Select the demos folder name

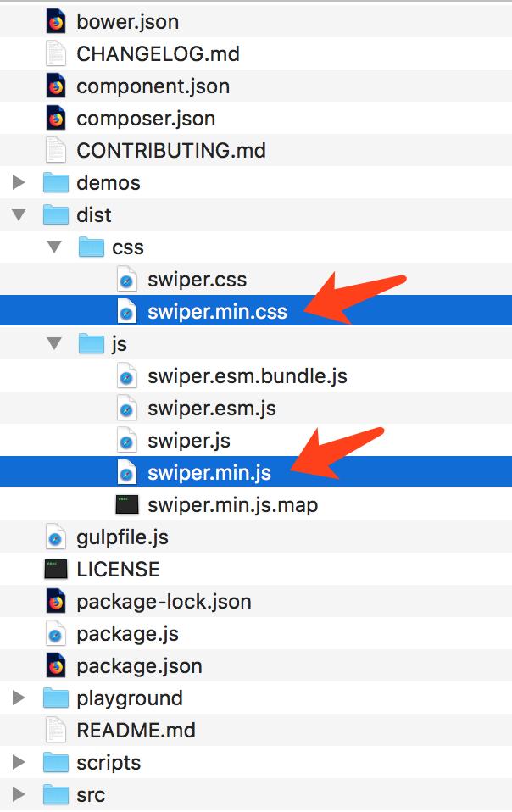pyautogui.click(x=109, y=183)
